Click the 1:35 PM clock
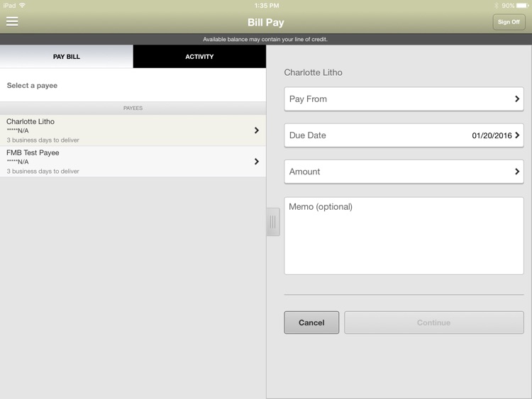The image size is (532, 399). tap(267, 6)
